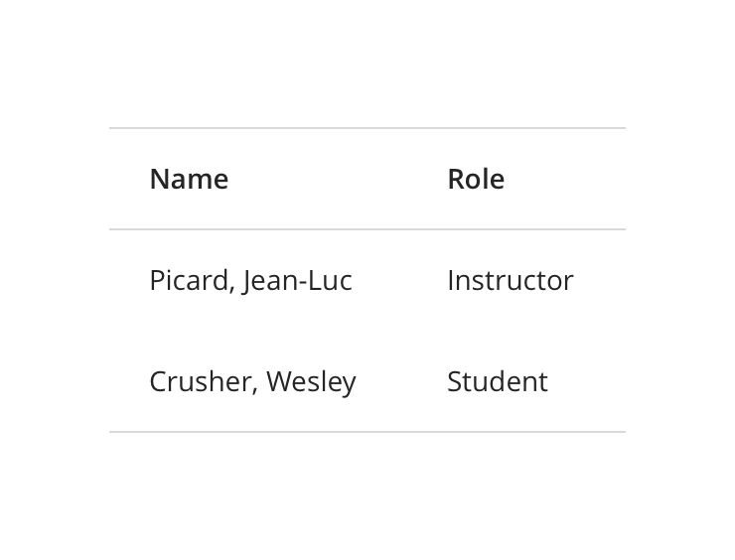
Task: Select the Picard, Jean-Luc name cell
Action: (x=250, y=280)
